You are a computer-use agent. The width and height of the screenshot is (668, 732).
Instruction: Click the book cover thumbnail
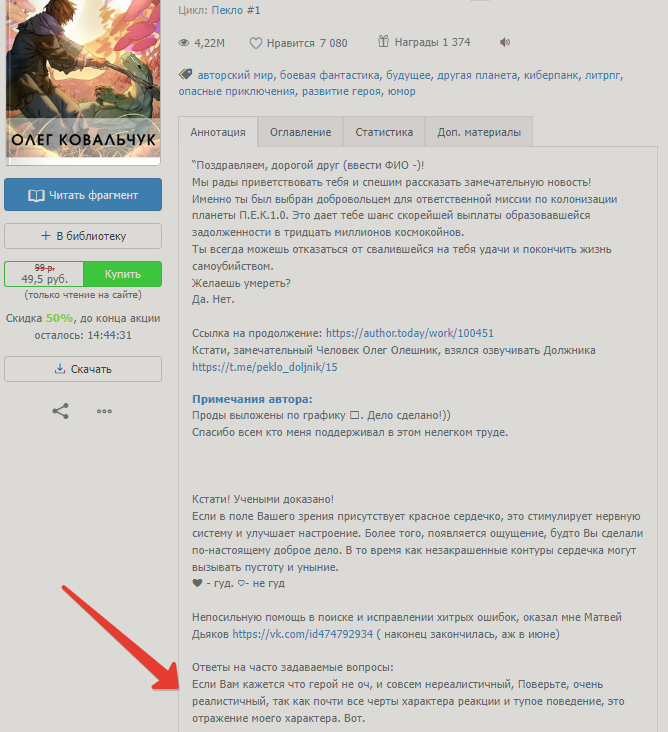pyautogui.click(x=83, y=80)
